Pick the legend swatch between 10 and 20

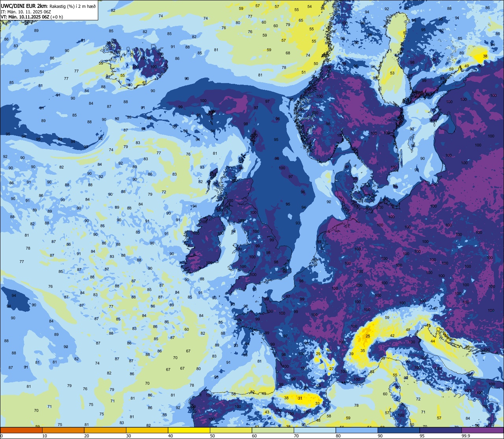click(x=63, y=430)
